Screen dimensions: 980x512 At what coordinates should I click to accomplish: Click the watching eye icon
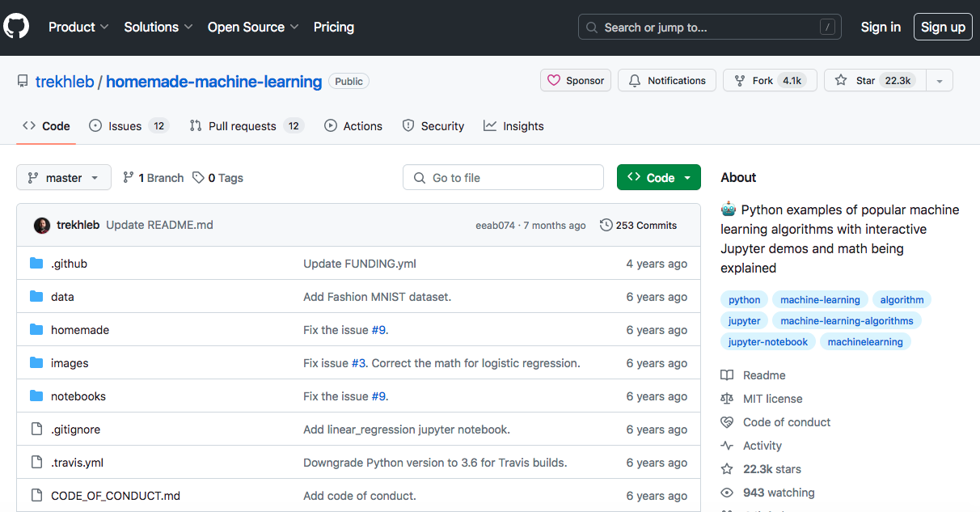[727, 492]
